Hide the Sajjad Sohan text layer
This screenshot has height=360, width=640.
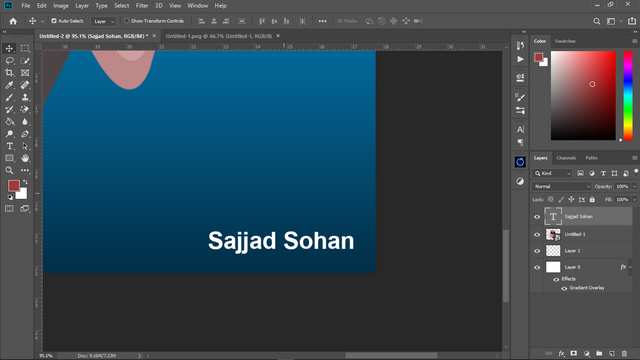pyautogui.click(x=537, y=217)
